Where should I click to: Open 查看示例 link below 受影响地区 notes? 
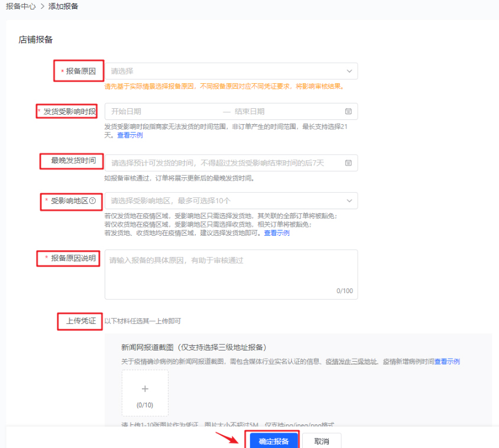click(x=276, y=233)
